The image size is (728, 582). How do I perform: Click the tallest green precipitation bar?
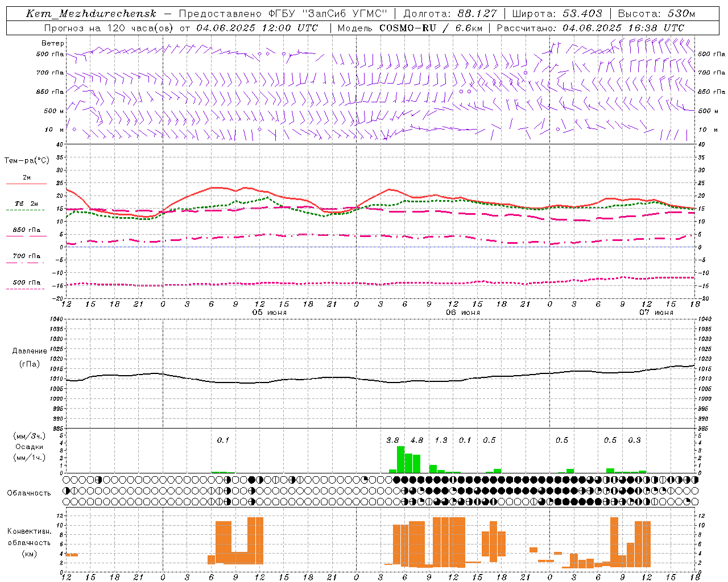pos(400,459)
